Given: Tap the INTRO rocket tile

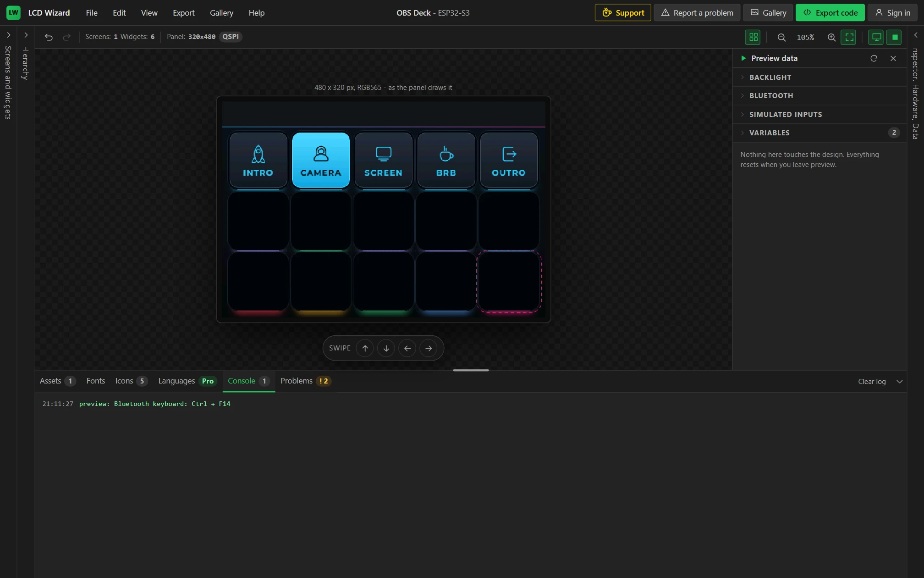Looking at the screenshot, I should pos(258,160).
